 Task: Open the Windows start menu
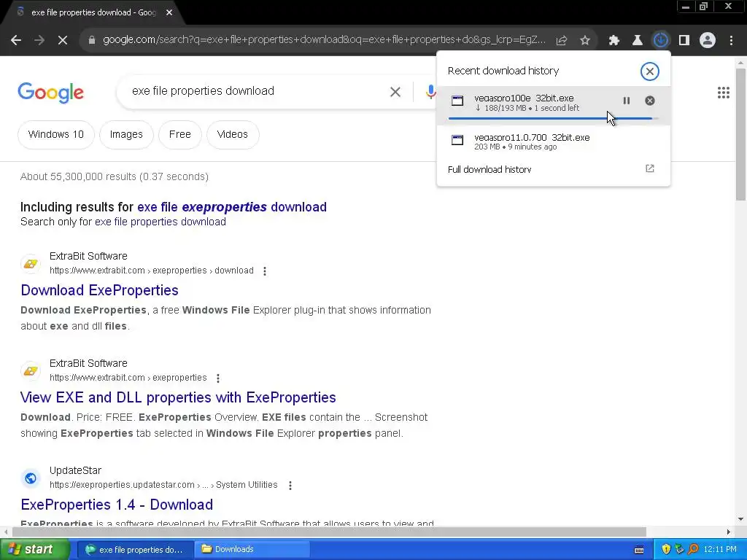click(x=34, y=550)
